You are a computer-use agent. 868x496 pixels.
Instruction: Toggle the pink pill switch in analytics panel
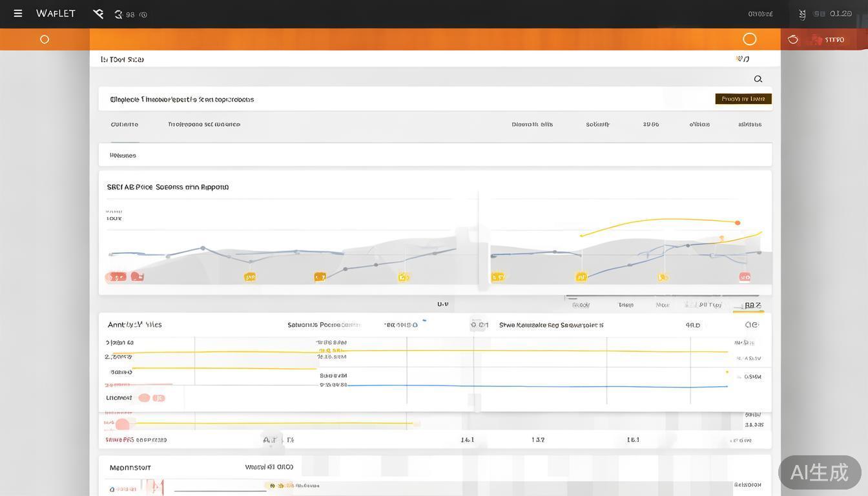tap(151, 398)
